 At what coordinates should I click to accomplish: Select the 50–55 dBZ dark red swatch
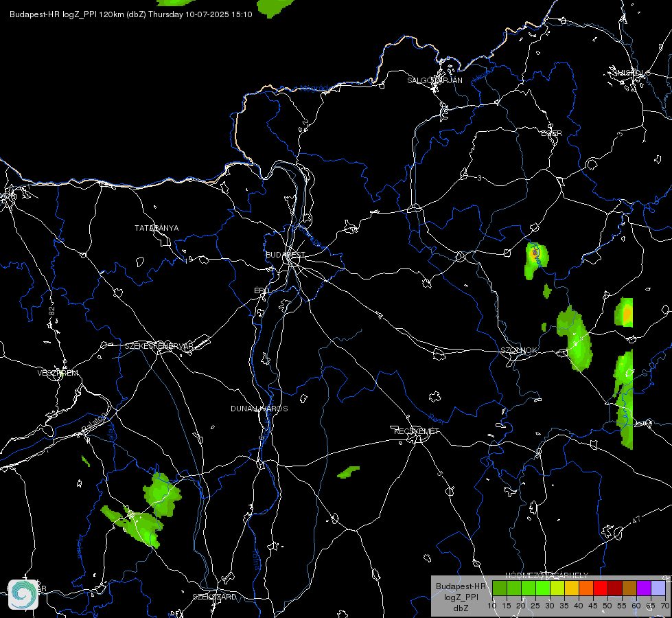click(615, 588)
